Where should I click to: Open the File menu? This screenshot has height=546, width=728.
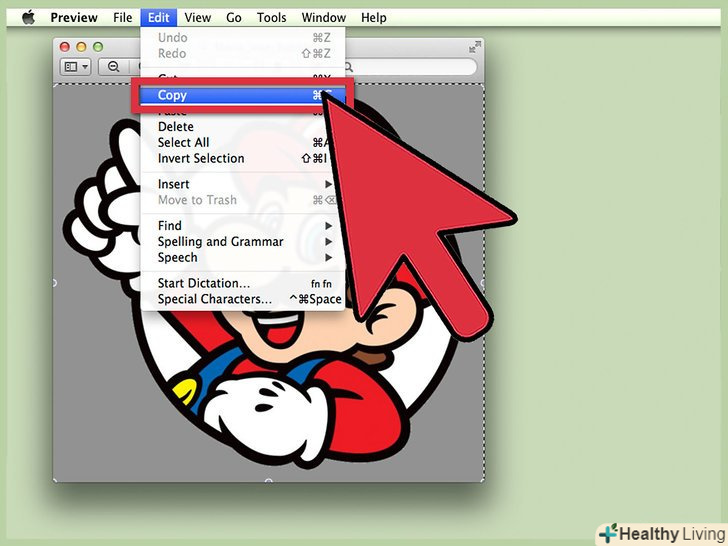pyautogui.click(x=123, y=18)
